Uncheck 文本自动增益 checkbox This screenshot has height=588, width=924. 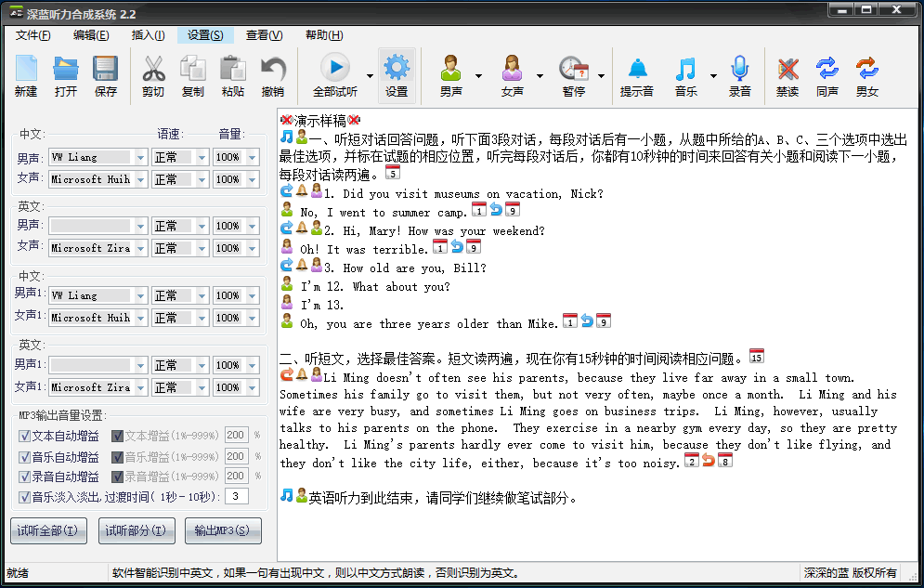click(23, 434)
